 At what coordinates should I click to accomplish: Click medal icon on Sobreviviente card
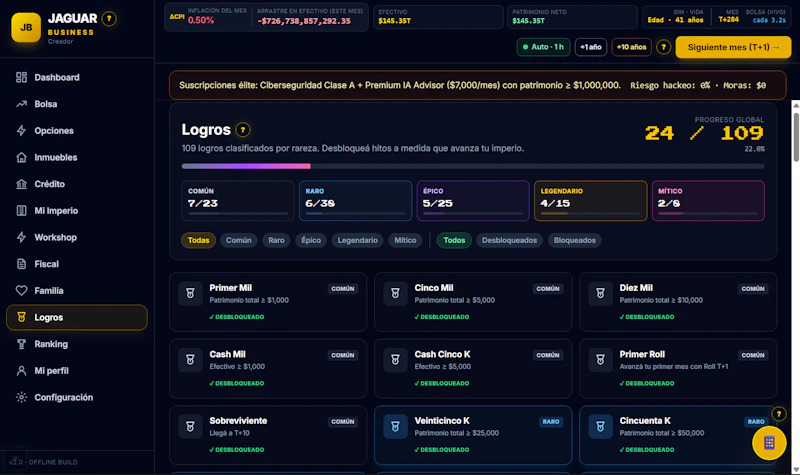(x=190, y=427)
